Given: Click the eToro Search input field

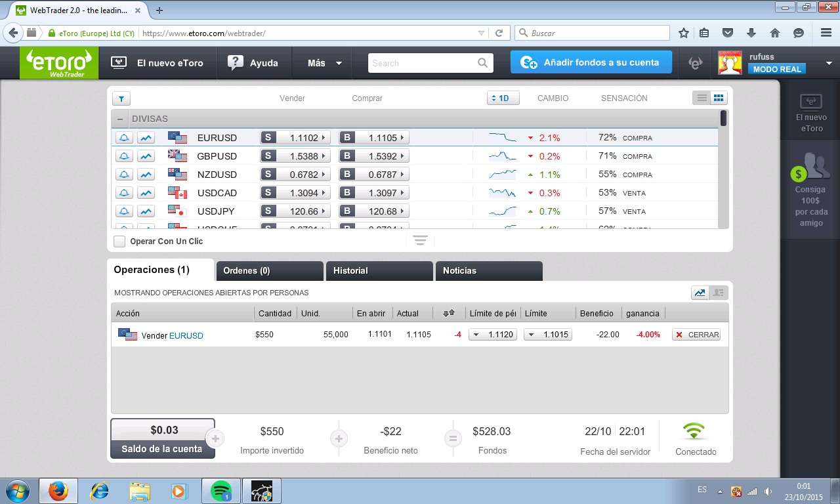Looking at the screenshot, I should [429, 63].
